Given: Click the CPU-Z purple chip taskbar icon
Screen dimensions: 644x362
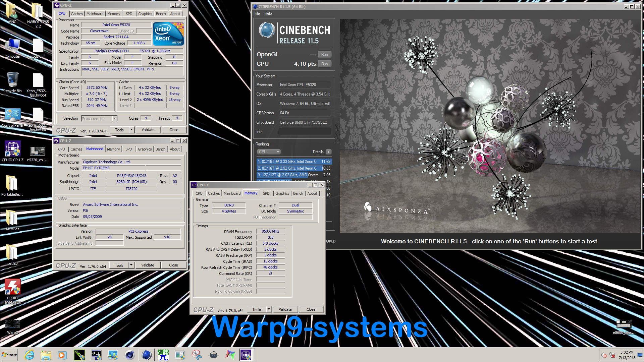Looking at the screenshot, I should (246, 355).
